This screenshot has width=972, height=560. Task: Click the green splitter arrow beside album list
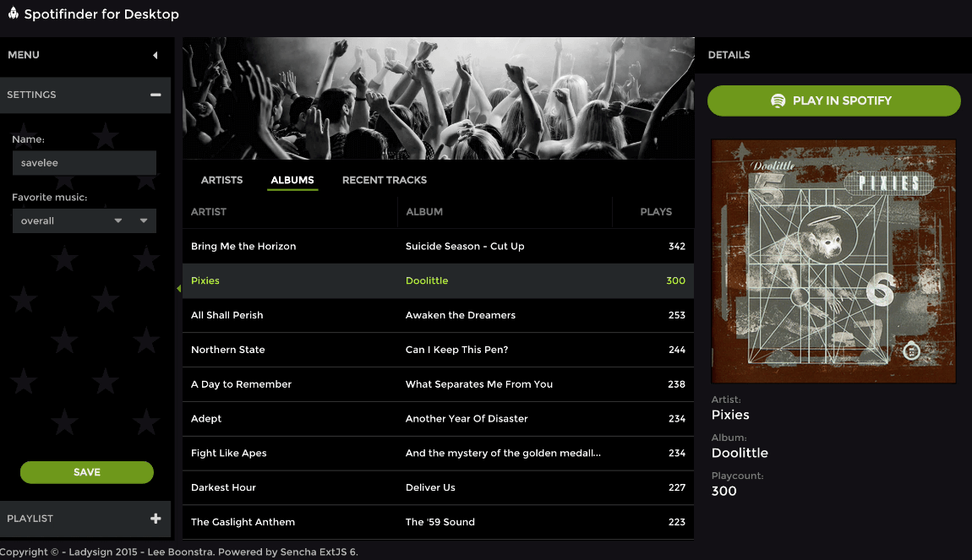(178, 289)
